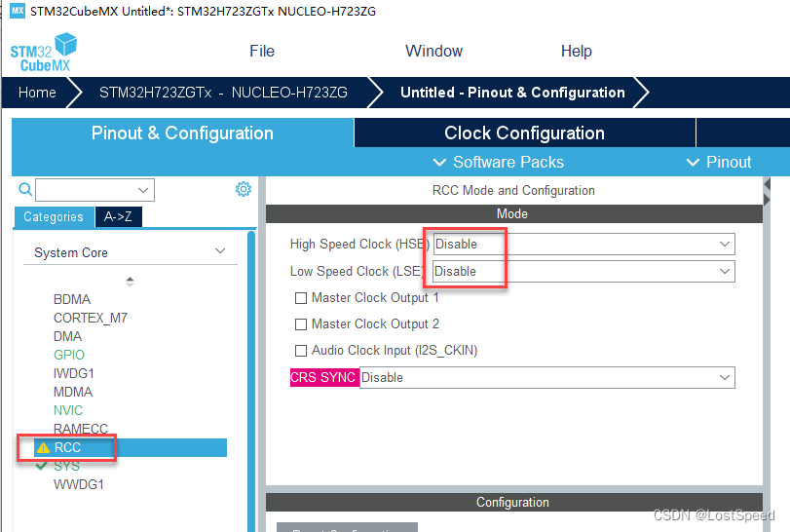This screenshot has height=532, width=790.
Task: Click the categories list vertical scrollbar
Action: click(x=251, y=381)
